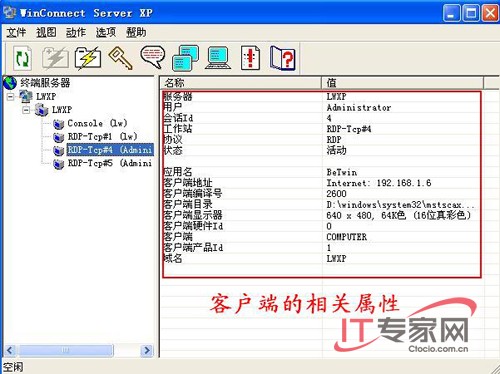This screenshot has width=500, height=374.
Task: Maximize the WinConnect Server XP window
Action: point(471,13)
